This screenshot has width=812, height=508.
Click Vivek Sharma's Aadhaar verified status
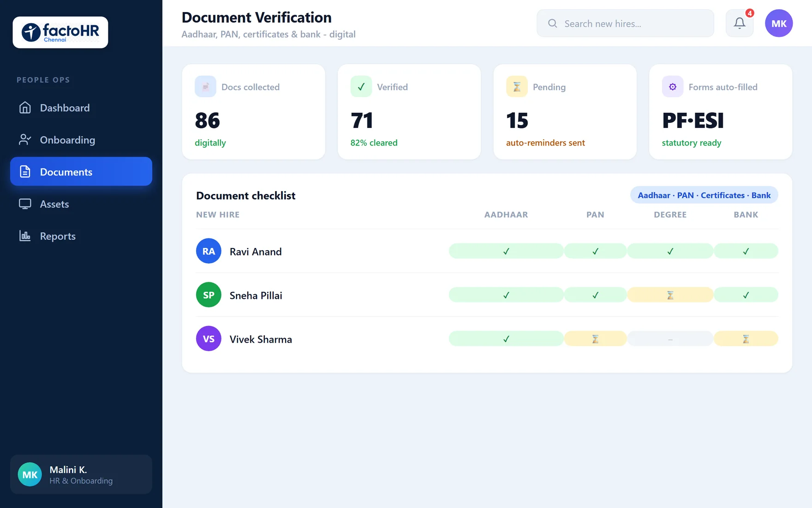[x=506, y=339]
